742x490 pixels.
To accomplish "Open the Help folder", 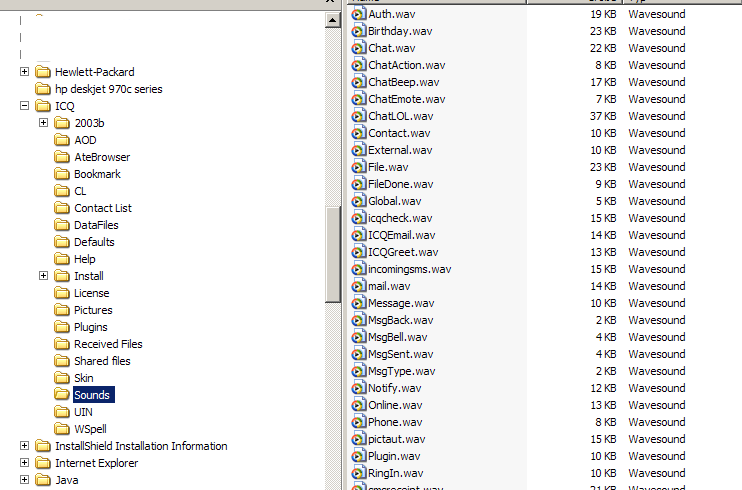I will click(85, 259).
